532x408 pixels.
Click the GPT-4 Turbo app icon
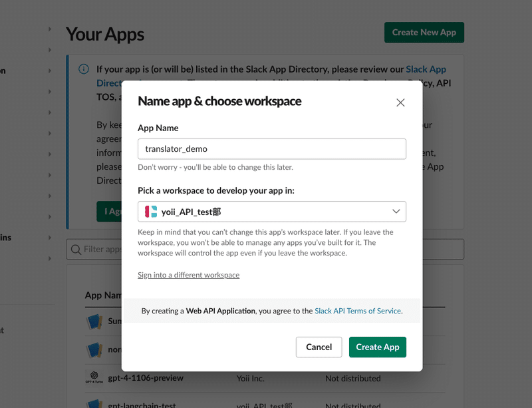[94, 377]
